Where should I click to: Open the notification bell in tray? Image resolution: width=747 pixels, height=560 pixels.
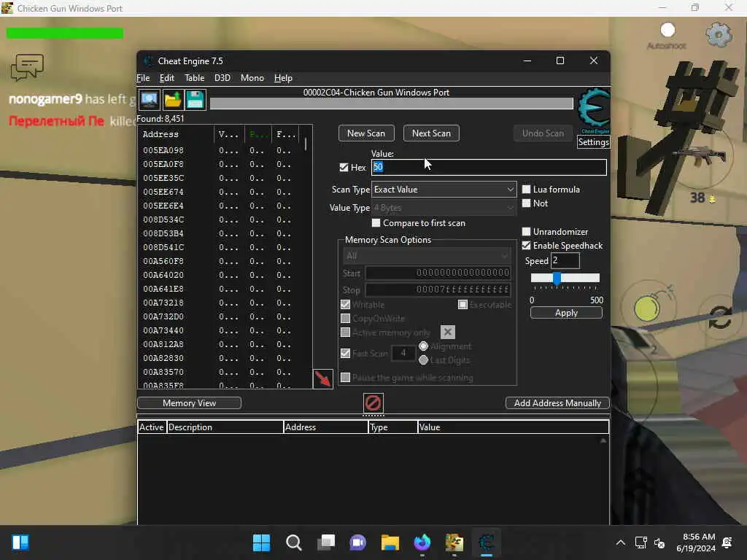(x=727, y=542)
